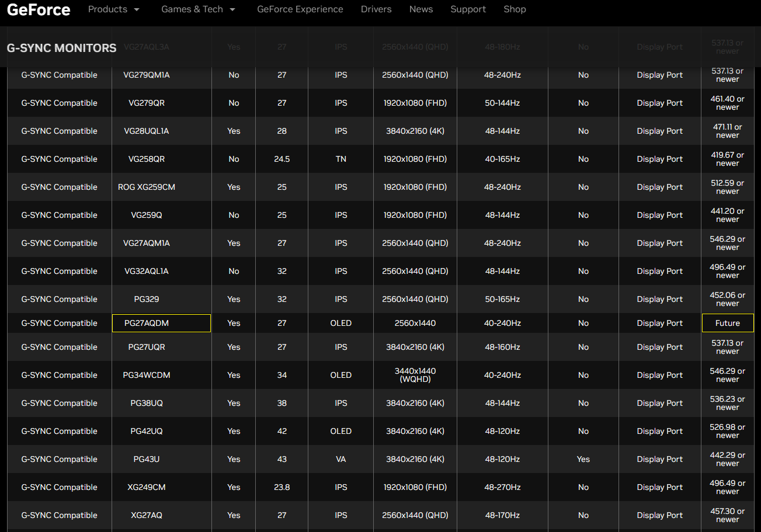Go to the GeForce Experience page
This screenshot has height=532, width=761.
pos(300,9)
